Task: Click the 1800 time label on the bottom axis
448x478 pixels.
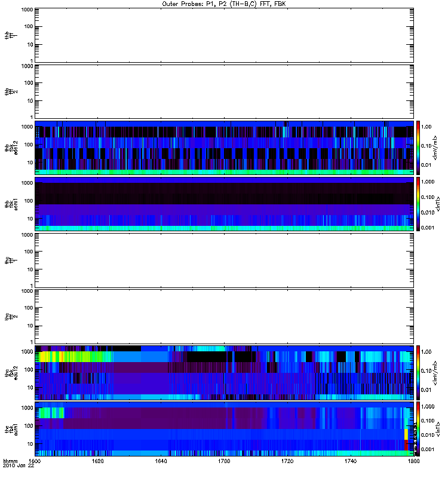Action: click(413, 461)
